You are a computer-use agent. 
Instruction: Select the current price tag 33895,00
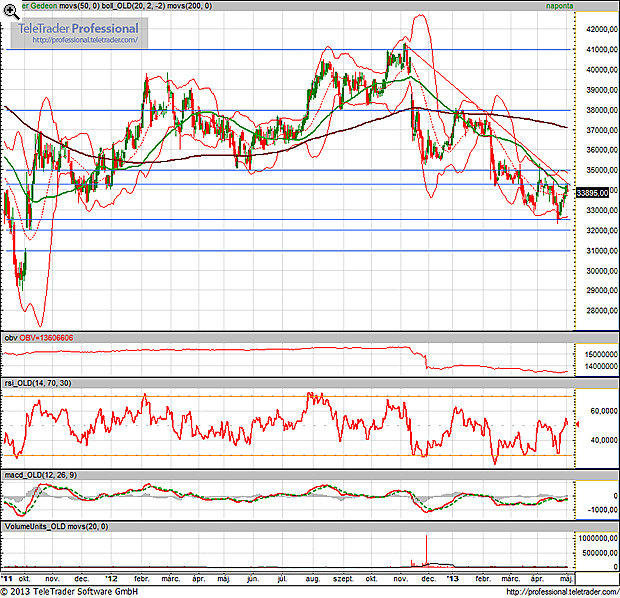tap(592, 193)
